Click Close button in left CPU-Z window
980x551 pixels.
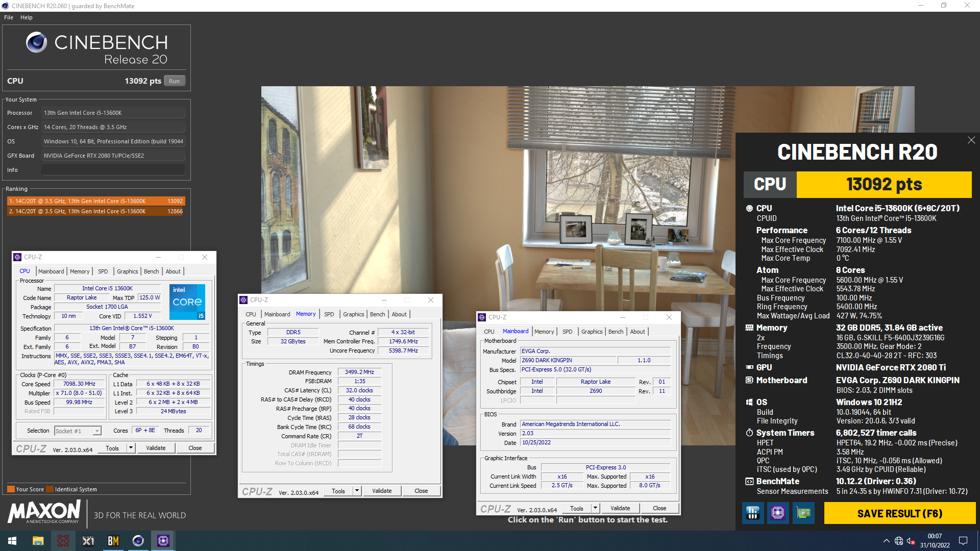[x=195, y=448]
